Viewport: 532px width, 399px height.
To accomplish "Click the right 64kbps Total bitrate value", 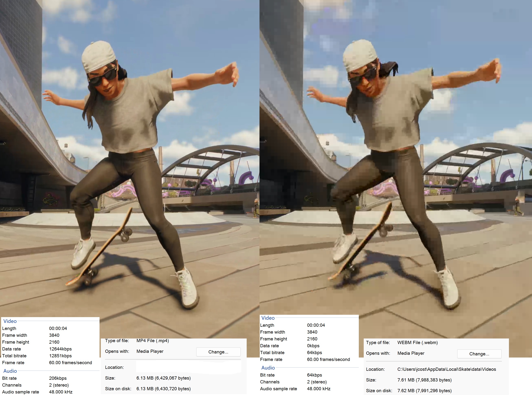I will [314, 353].
